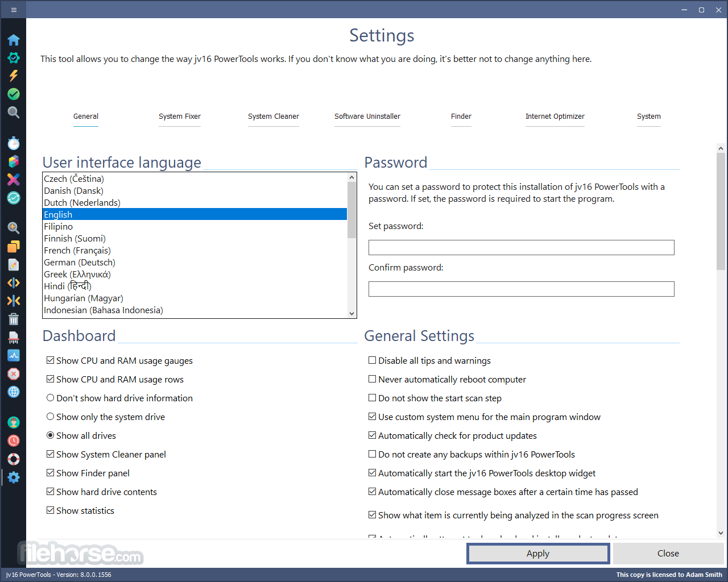The height and width of the screenshot is (582, 728).
Task: Click the green checkmark circle sidebar icon
Action: [14, 94]
